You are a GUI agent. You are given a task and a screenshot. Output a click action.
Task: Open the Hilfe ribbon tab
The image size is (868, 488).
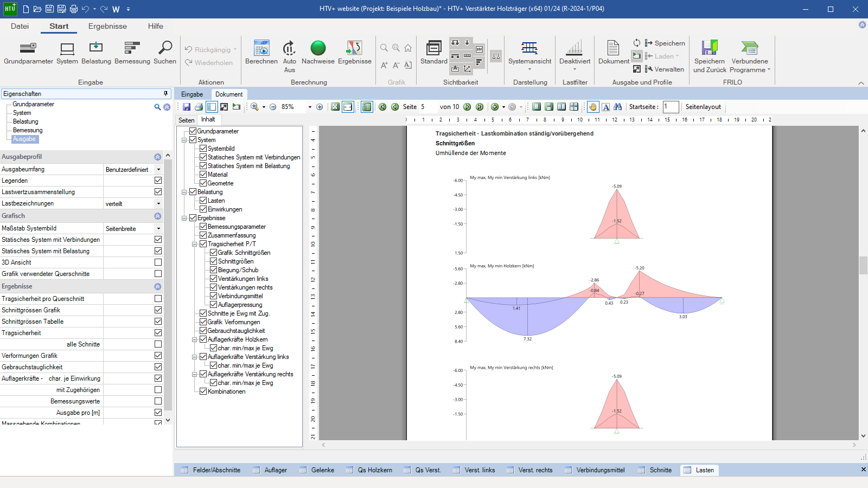click(156, 26)
